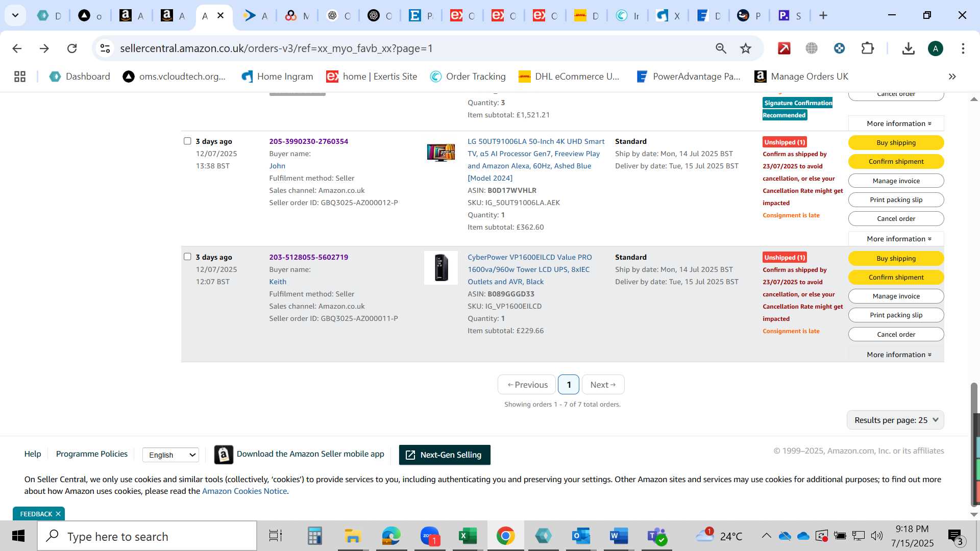980x551 pixels.
Task: Click the page vertical scrollbar thumb
Action: (x=974, y=444)
